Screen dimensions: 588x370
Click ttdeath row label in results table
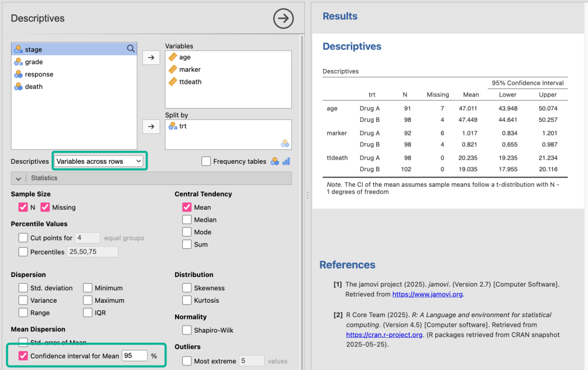pos(337,158)
